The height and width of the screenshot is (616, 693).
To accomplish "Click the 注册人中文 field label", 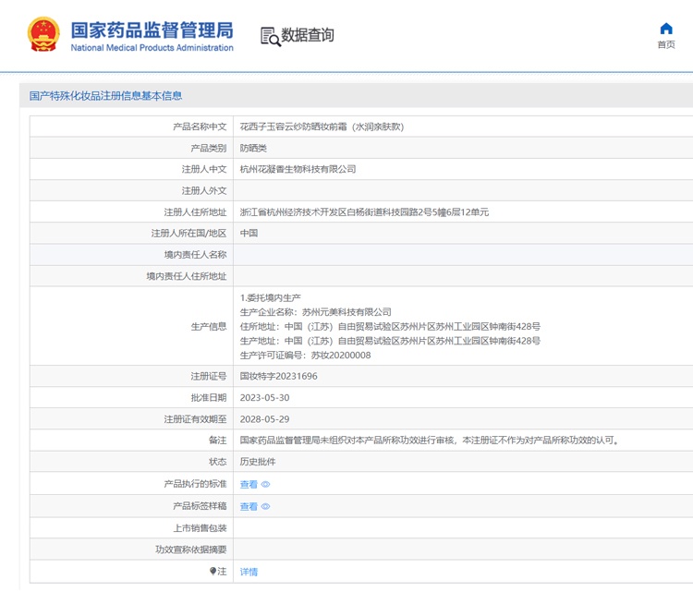I will (x=204, y=169).
